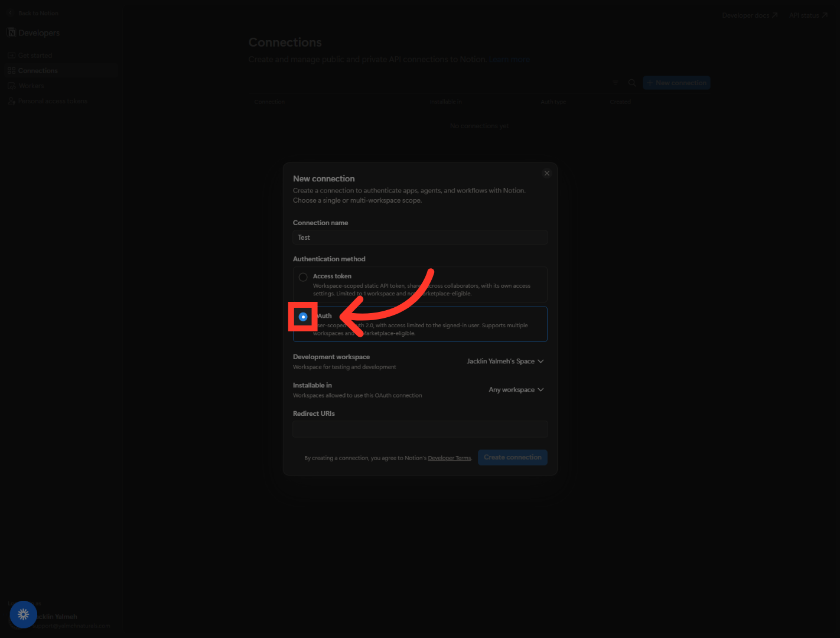Click the Created column header
The image size is (840, 638).
coord(620,102)
